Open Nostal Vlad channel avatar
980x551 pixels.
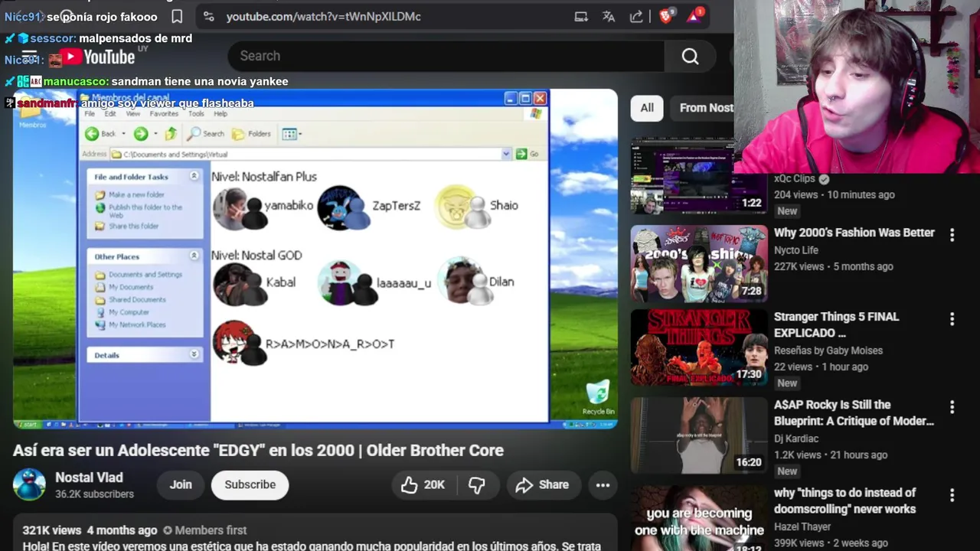point(29,484)
